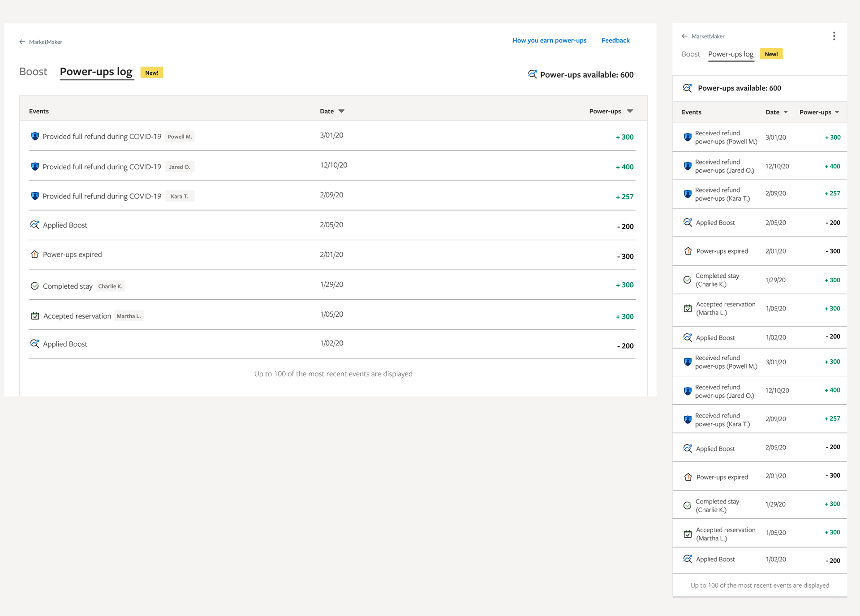860x616 pixels.
Task: Click the expired house icon in the desktop table
Action: [34, 254]
